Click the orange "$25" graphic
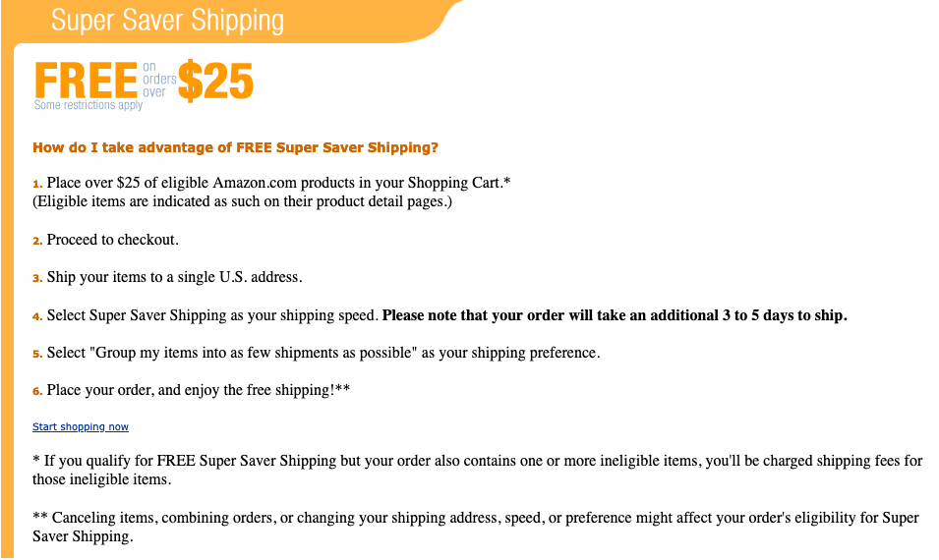The height and width of the screenshot is (560, 939). tap(215, 81)
